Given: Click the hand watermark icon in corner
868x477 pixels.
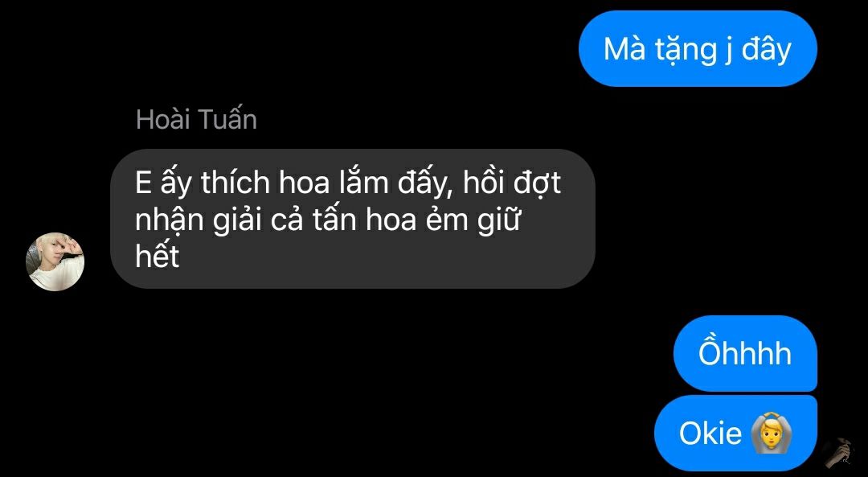Looking at the screenshot, I should coord(837,453).
